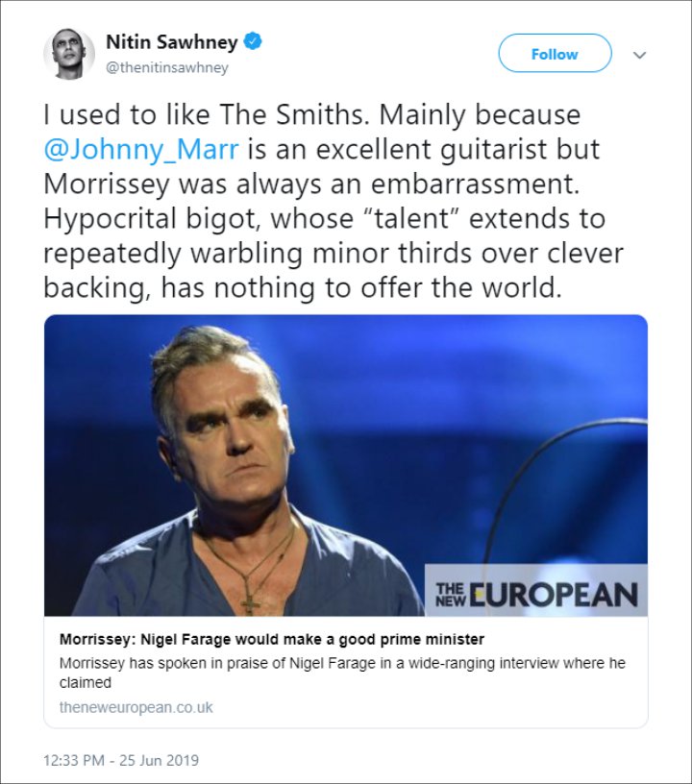This screenshot has height=784, width=692.
Task: Open the @thenitinsawhney handle link
Action: [167, 67]
